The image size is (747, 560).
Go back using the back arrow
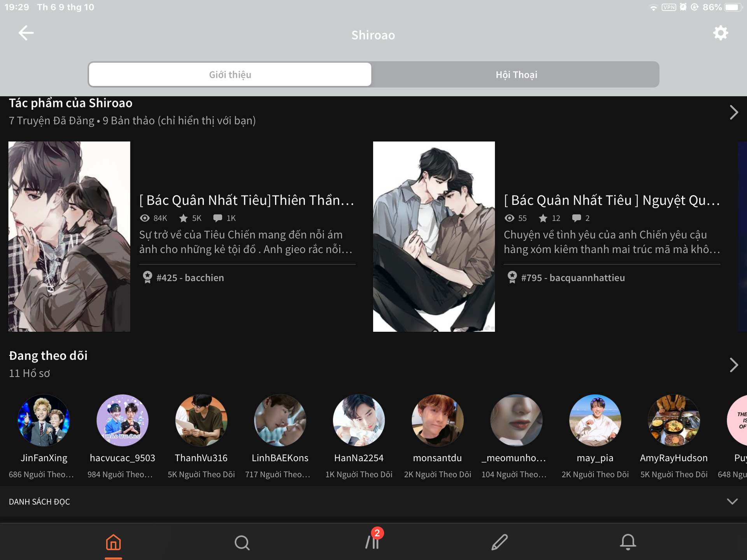(x=26, y=33)
